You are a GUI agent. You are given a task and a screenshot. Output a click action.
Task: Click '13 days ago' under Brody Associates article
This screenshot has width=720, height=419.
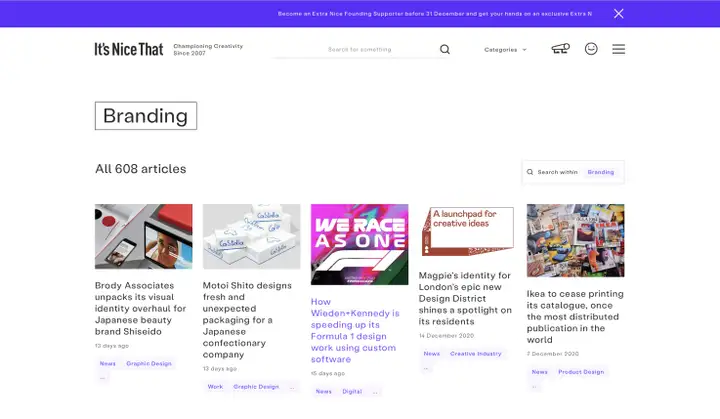point(112,346)
